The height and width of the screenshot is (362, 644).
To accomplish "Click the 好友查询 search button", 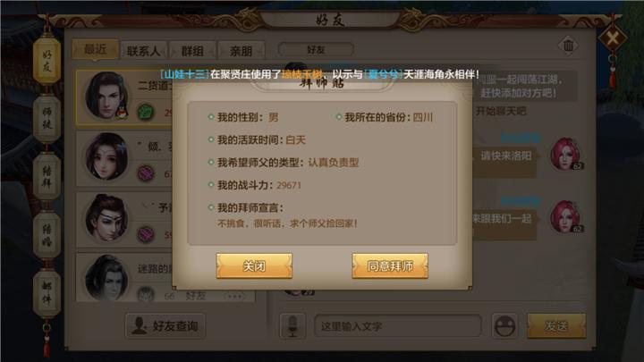I will pos(165,326).
